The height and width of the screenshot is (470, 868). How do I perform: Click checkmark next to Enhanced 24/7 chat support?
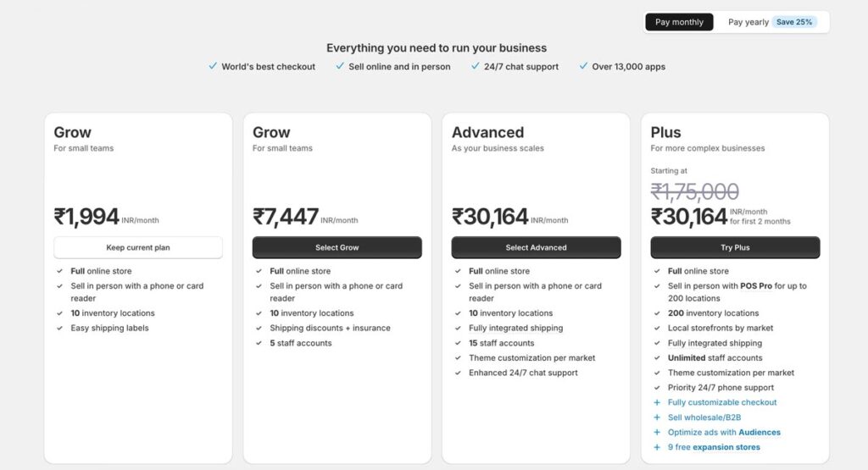point(458,373)
